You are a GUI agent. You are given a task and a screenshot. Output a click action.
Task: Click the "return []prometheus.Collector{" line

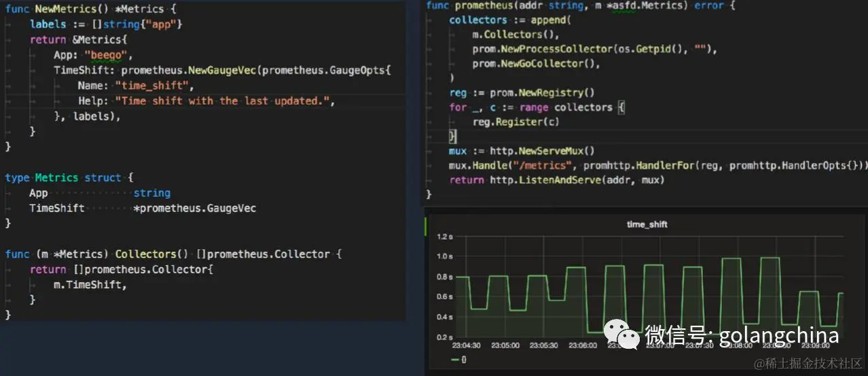122,269
